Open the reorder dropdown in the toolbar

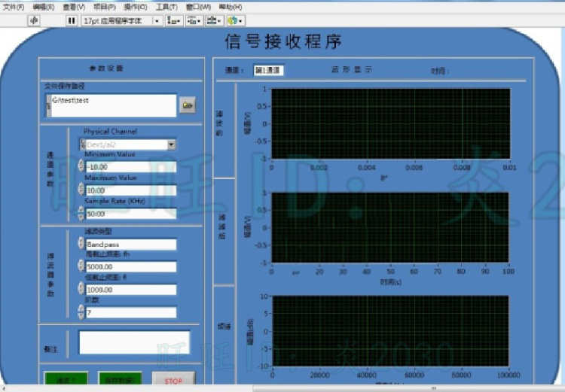tap(235, 21)
